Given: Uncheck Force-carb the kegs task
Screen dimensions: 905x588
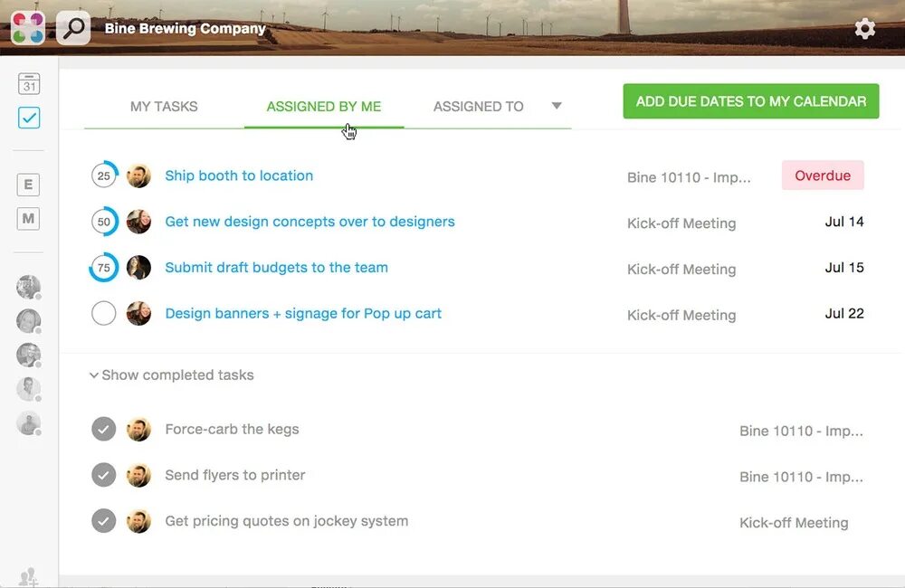Looking at the screenshot, I should coord(104,430).
